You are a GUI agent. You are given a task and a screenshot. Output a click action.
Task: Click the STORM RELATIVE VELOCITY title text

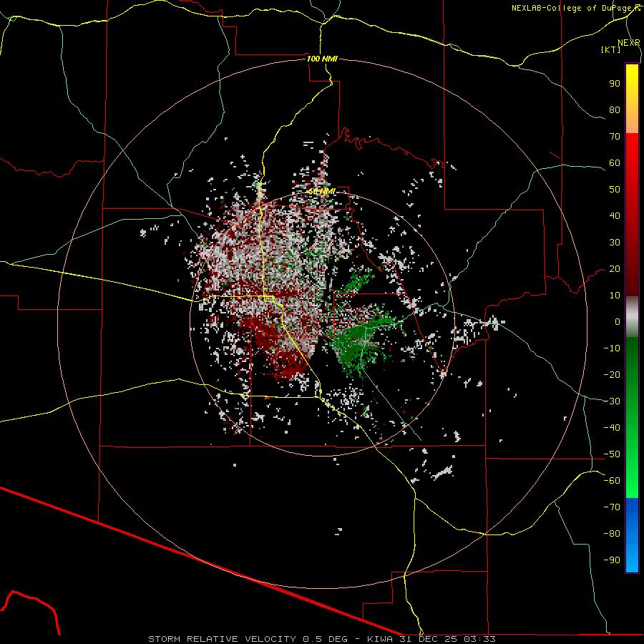point(222,639)
